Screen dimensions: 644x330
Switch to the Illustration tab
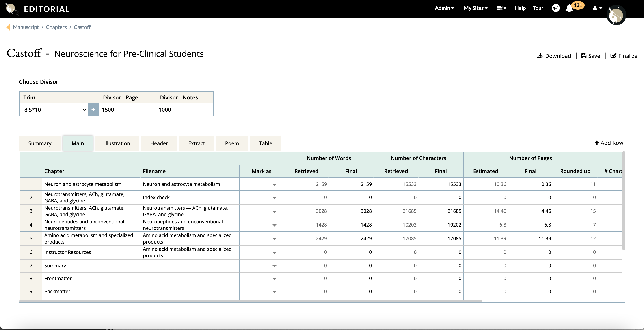click(x=117, y=143)
